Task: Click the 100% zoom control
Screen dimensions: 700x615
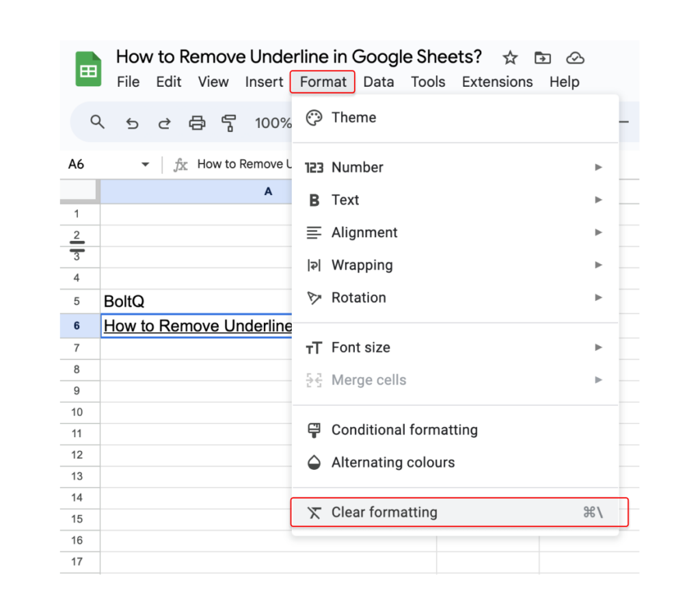Action: [273, 122]
